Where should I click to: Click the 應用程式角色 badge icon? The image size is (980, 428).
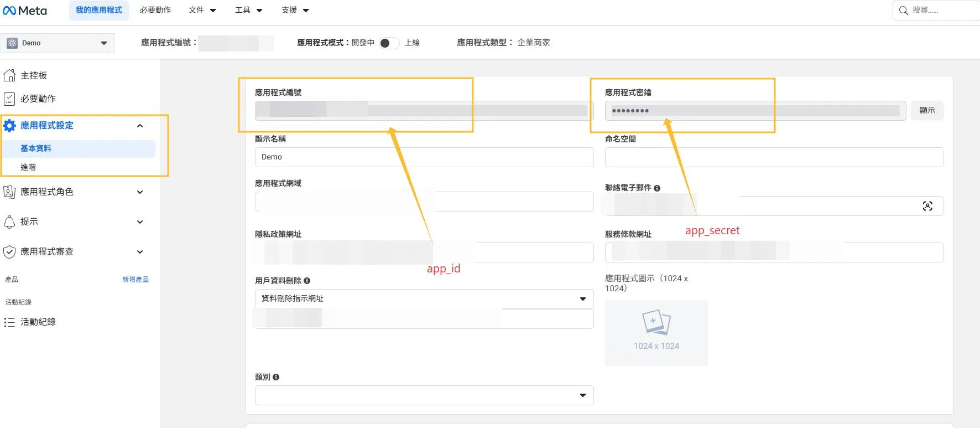(9, 192)
